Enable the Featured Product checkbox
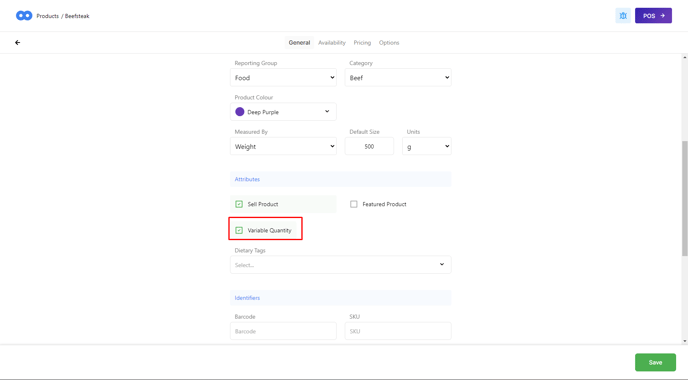The image size is (688, 380). pyautogui.click(x=354, y=204)
